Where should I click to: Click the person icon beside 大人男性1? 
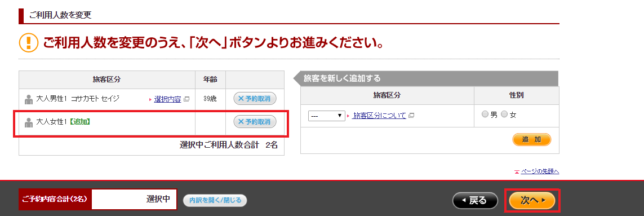point(29,99)
